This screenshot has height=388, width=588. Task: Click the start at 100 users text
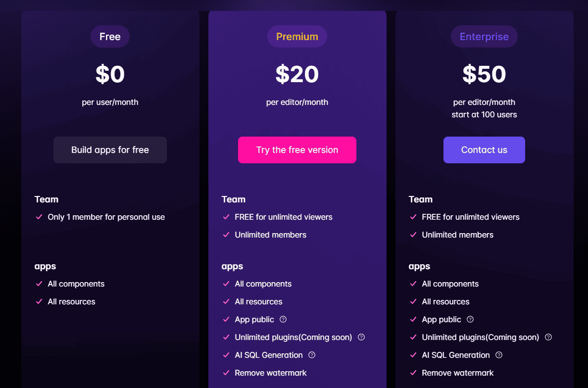click(x=484, y=114)
